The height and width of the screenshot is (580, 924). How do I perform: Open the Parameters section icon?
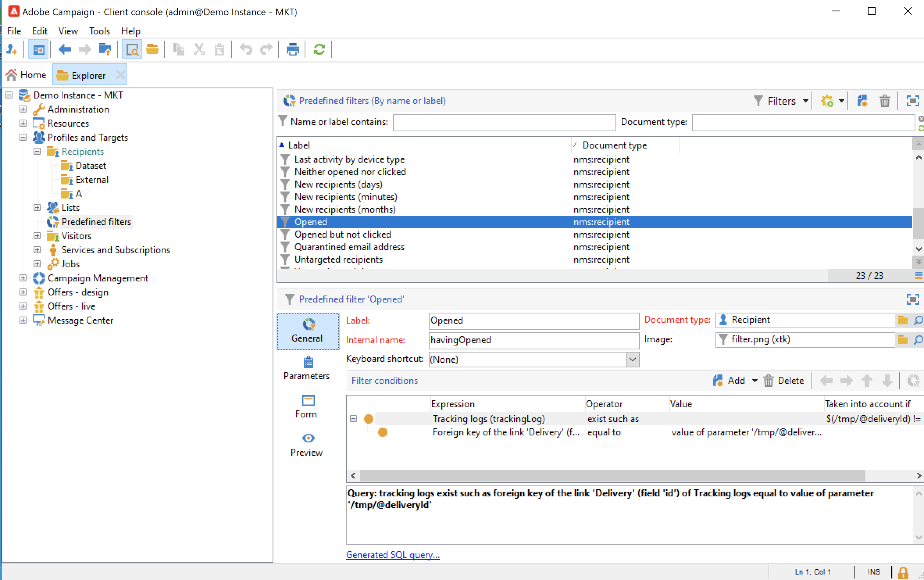pyautogui.click(x=308, y=363)
